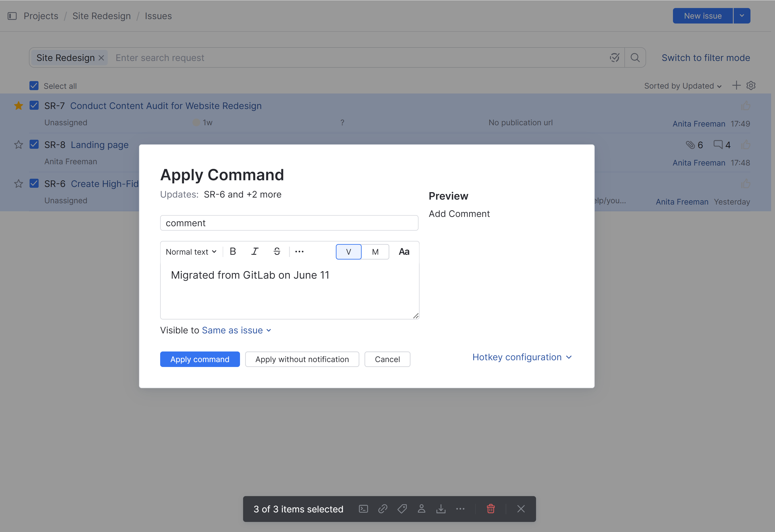Screen dimensions: 775x532
Task: Add a new issue via the plus icon
Action: (736, 85)
